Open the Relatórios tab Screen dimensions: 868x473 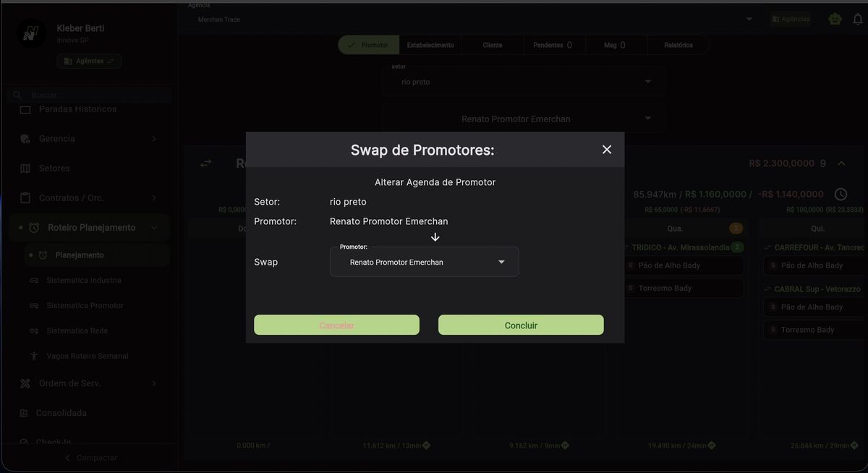pos(678,44)
